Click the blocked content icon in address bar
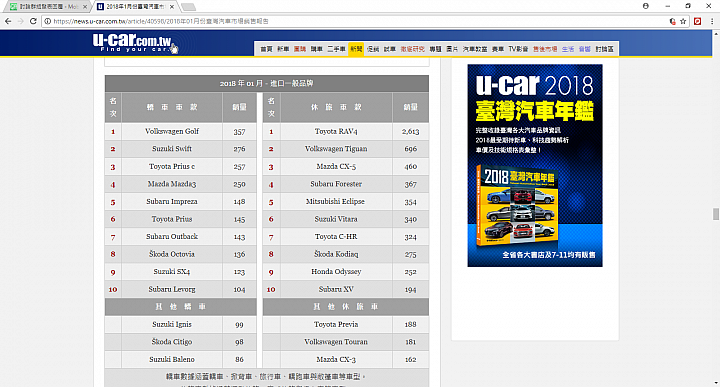 click(x=672, y=21)
